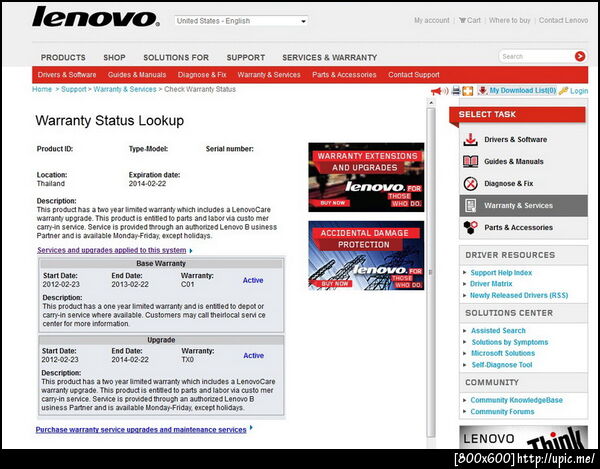Open Community Forums link
This screenshot has width=600, height=469.
502,412
